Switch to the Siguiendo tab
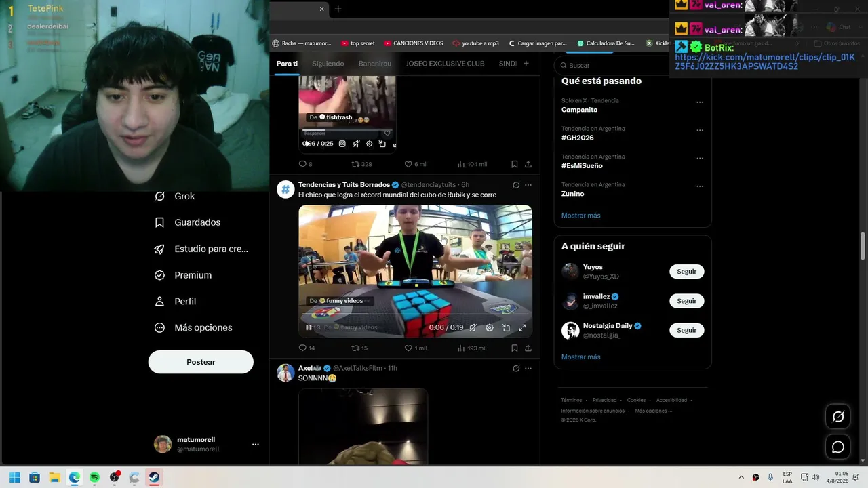 (328, 64)
